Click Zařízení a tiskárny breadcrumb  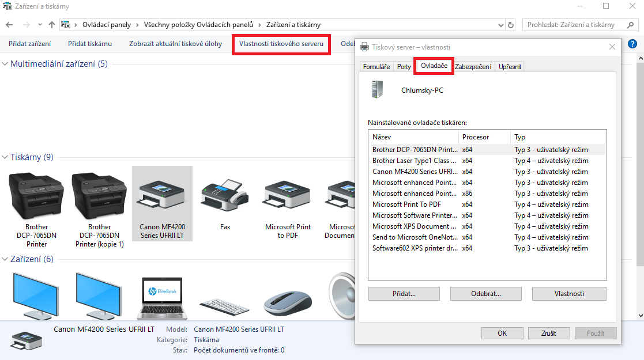click(293, 25)
